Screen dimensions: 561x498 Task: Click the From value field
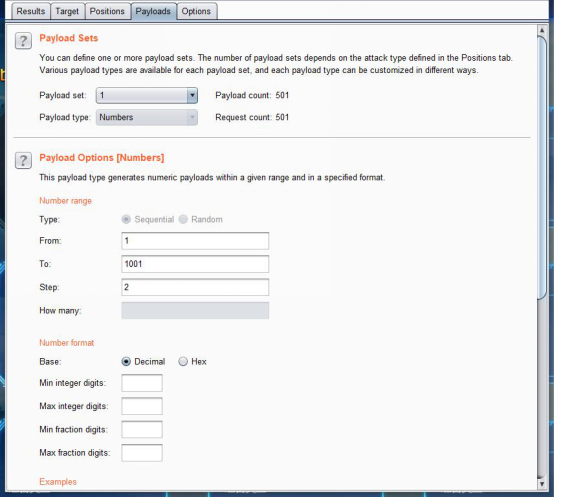(x=195, y=241)
